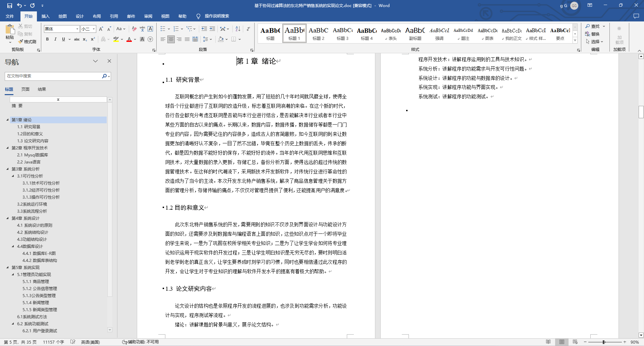The height and width of the screenshot is (346, 644).
Task: Toggle center alignment
Action: (171, 39)
